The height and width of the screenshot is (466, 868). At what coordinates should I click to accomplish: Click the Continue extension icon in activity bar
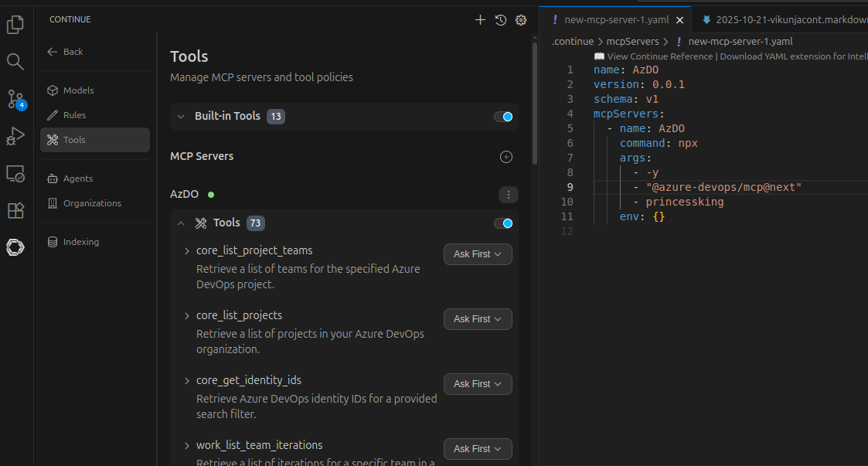tap(15, 247)
